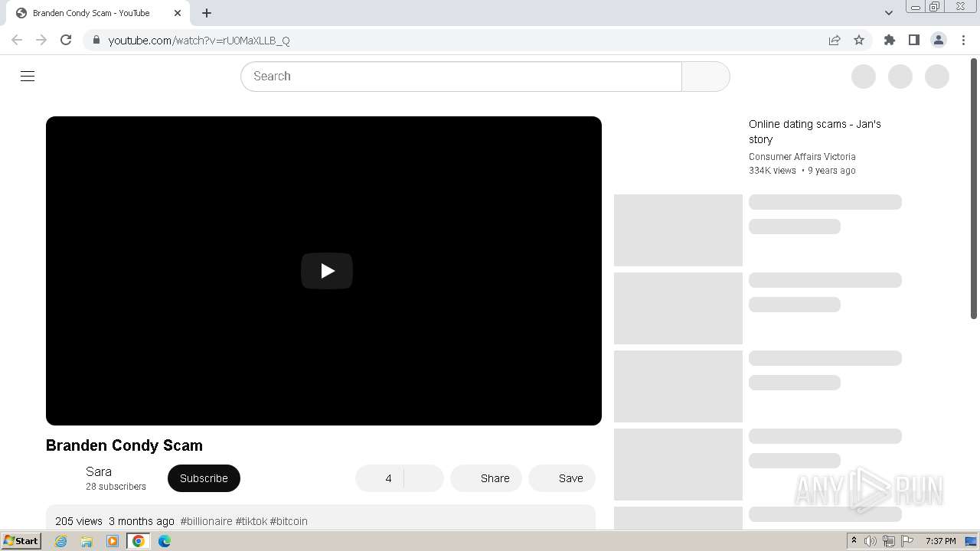Reload the current page
The width and height of the screenshot is (980, 551).
click(x=66, y=40)
